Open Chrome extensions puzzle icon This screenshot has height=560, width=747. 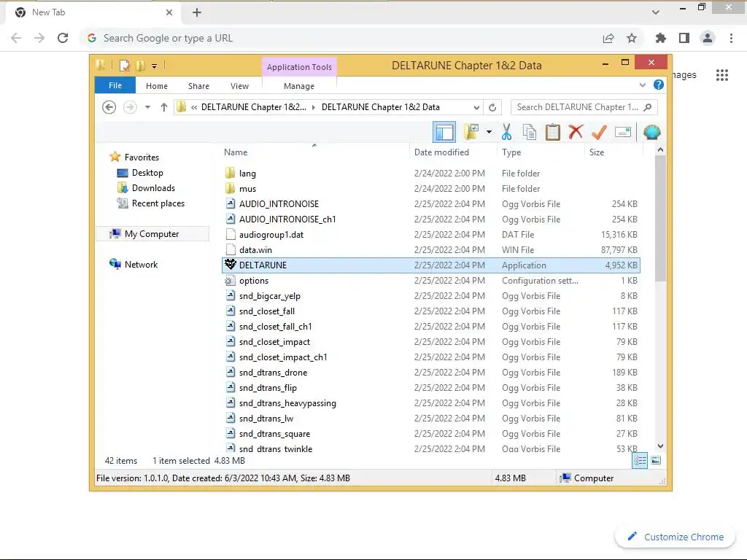(661, 38)
